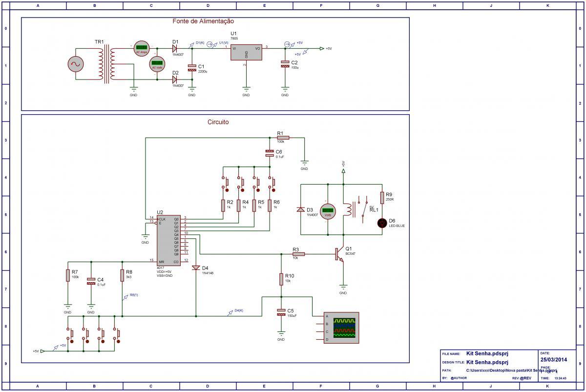This screenshot has height=392, width=586.
Task: Select the AC Volts meter instrument
Action: (157, 64)
